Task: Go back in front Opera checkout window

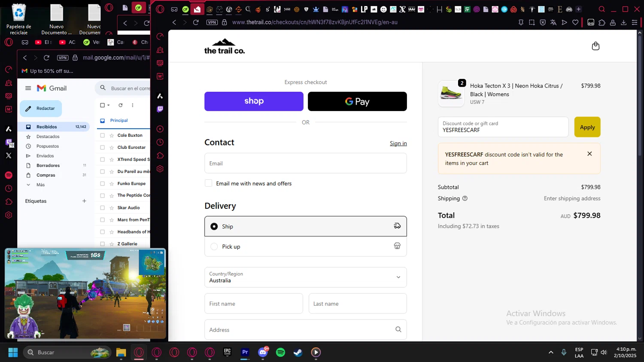Action: (x=174, y=22)
